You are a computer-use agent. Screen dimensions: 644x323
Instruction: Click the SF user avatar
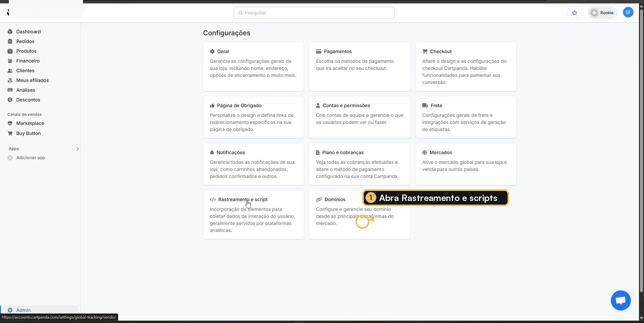pyautogui.click(x=628, y=12)
